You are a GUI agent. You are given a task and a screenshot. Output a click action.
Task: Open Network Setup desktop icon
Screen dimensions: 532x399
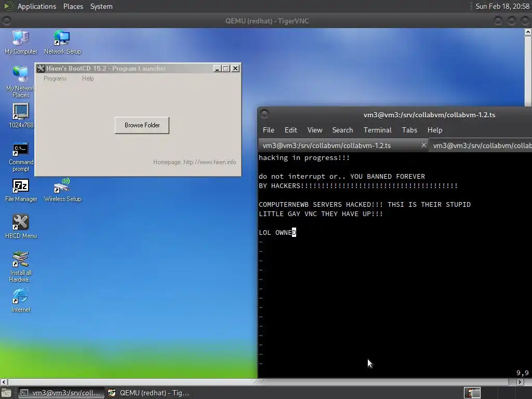click(x=62, y=42)
